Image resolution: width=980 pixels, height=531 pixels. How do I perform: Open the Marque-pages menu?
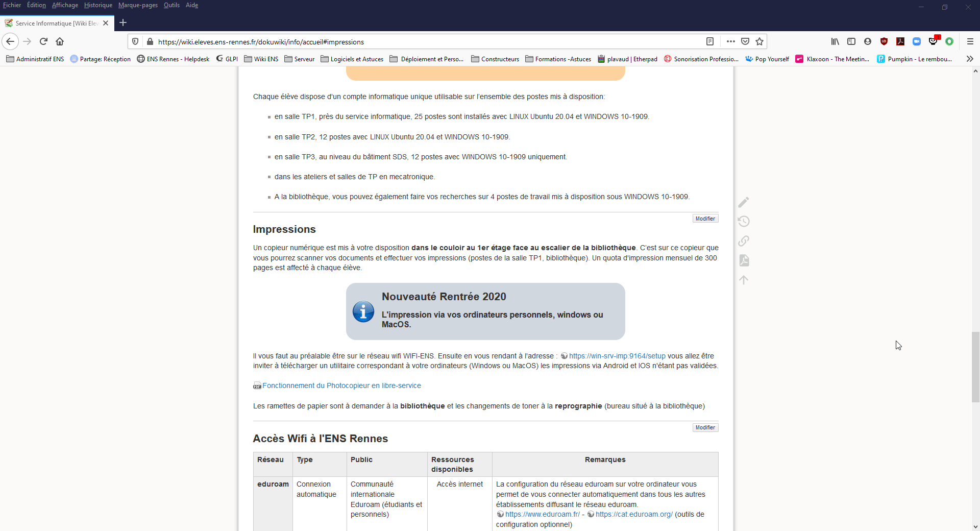[x=137, y=5]
